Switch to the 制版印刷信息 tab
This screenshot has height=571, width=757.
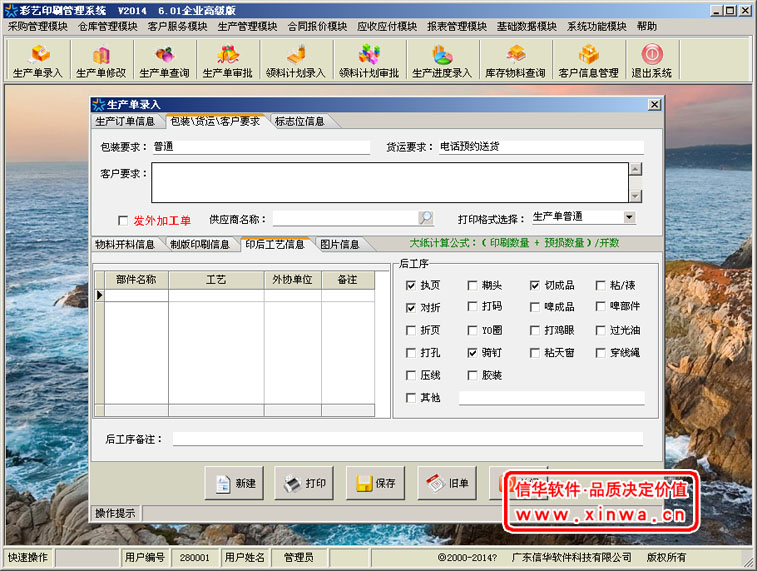200,244
